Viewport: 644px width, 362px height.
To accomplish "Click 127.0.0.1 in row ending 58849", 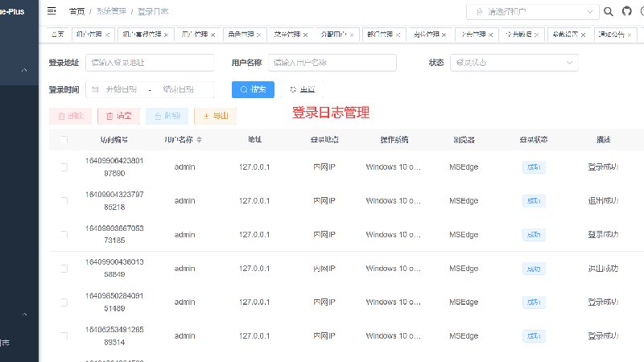I will [254, 269].
